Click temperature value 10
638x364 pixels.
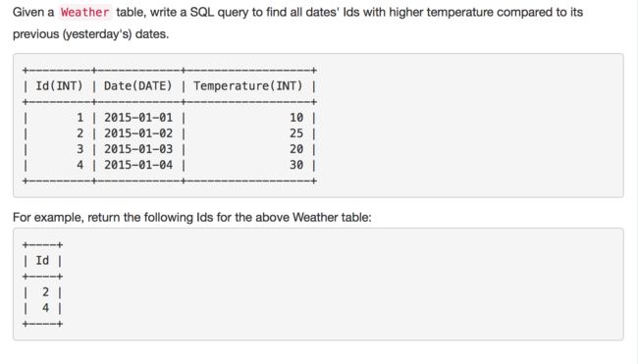[x=296, y=118]
